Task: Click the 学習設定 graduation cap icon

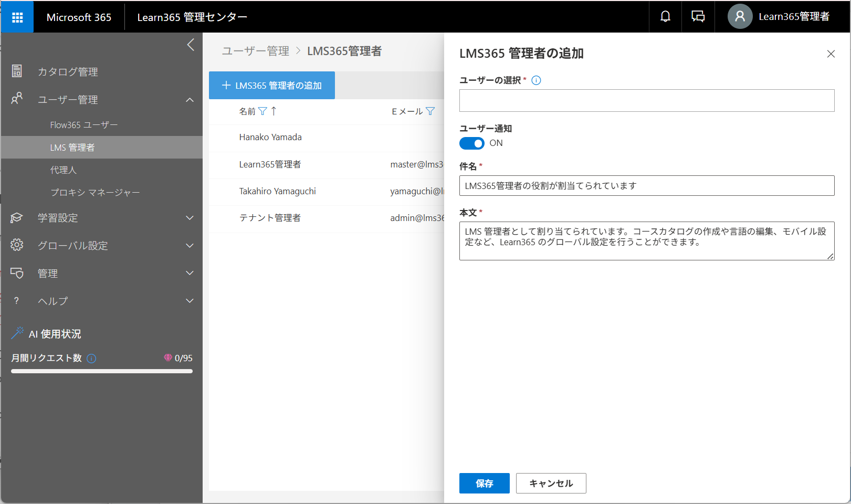Action: 17,217
